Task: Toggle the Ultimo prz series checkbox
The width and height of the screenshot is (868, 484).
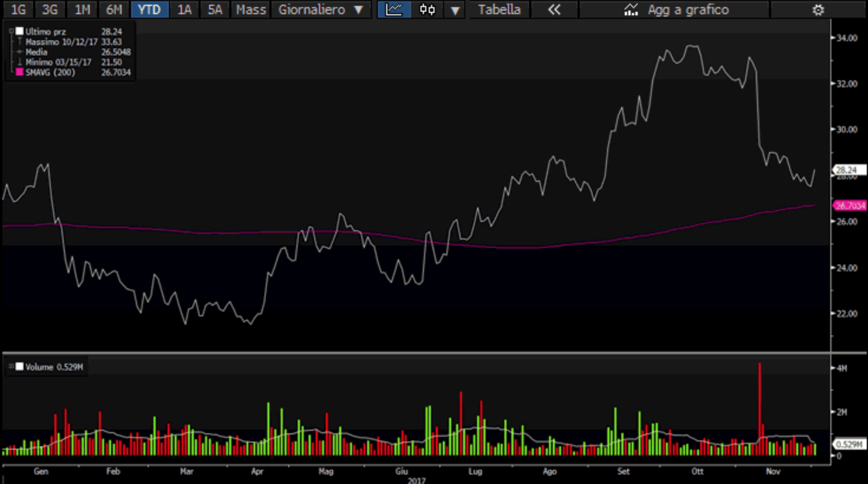Action: [19, 31]
